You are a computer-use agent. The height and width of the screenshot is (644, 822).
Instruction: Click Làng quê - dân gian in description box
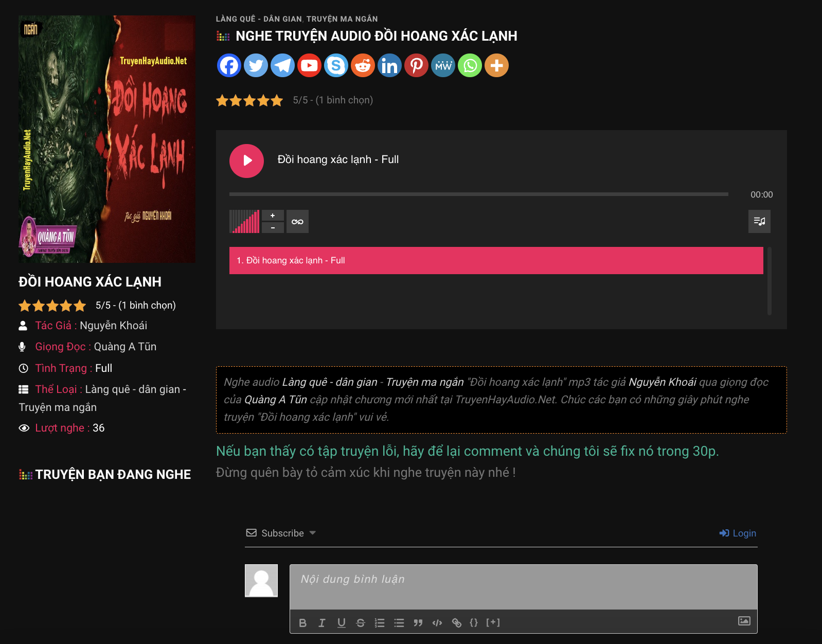point(330,382)
